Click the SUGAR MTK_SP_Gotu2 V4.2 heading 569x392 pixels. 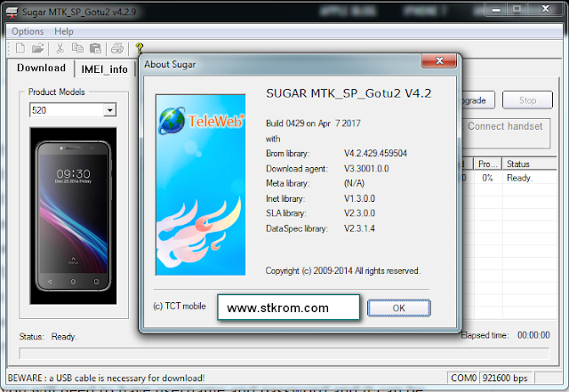(x=349, y=93)
